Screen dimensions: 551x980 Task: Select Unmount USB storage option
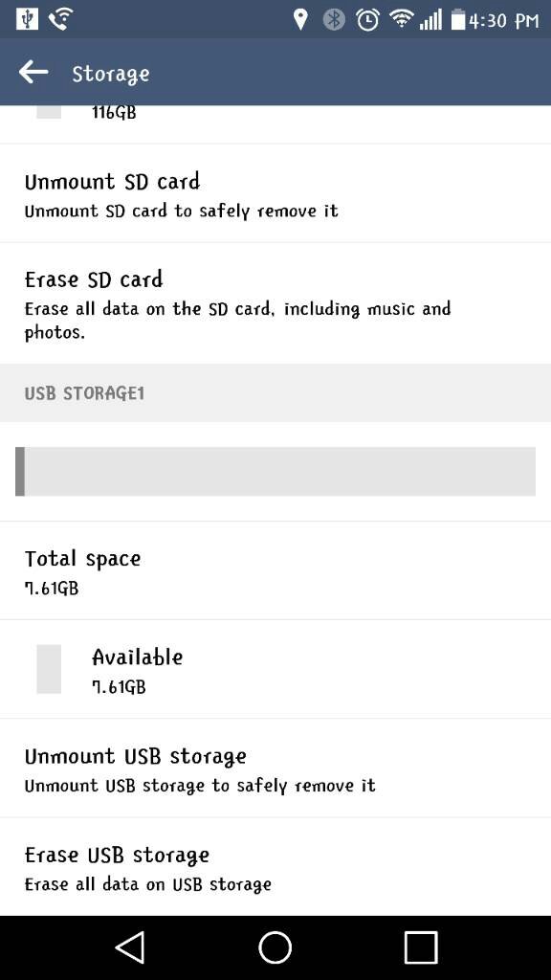(275, 768)
